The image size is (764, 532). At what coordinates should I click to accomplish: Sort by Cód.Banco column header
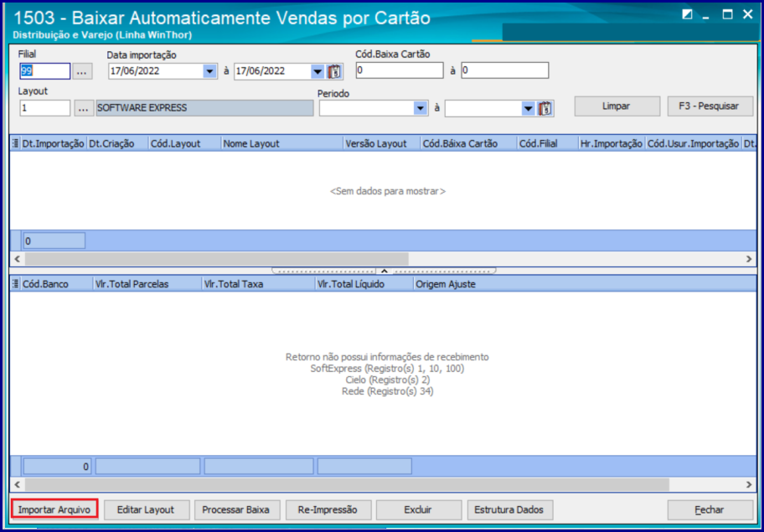point(56,285)
